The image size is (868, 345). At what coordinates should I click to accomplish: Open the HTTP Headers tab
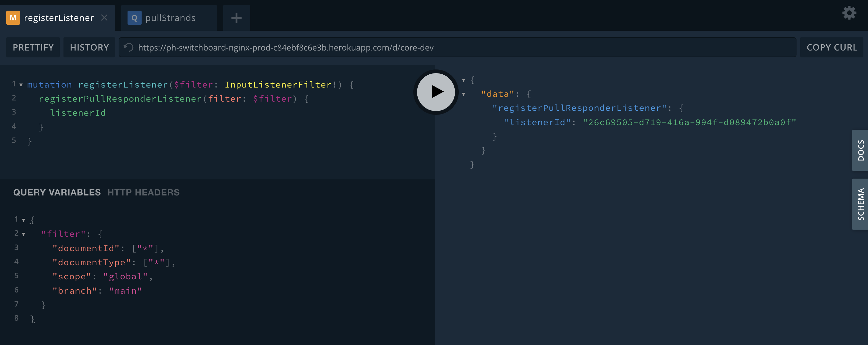(143, 192)
